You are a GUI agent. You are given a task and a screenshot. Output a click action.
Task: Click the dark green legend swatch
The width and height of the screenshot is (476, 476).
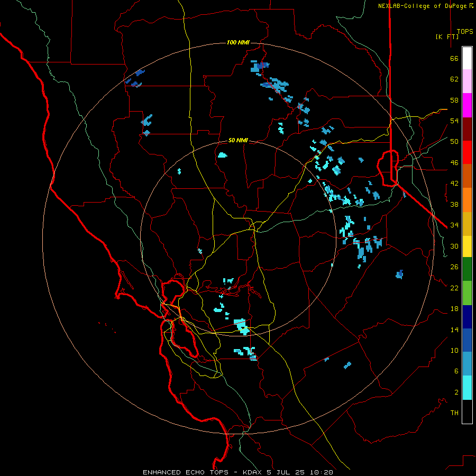click(x=467, y=269)
